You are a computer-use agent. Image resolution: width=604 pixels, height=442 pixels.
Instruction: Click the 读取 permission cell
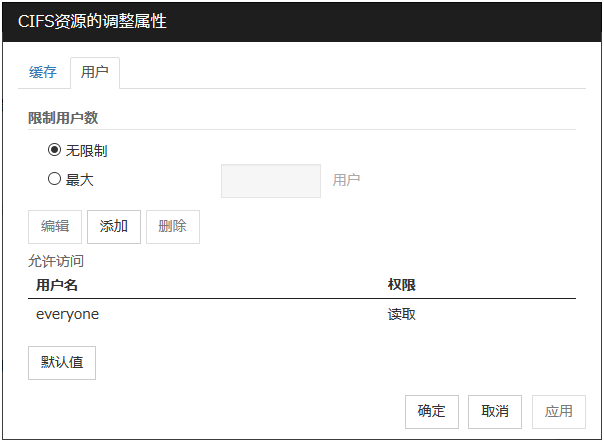(401, 314)
